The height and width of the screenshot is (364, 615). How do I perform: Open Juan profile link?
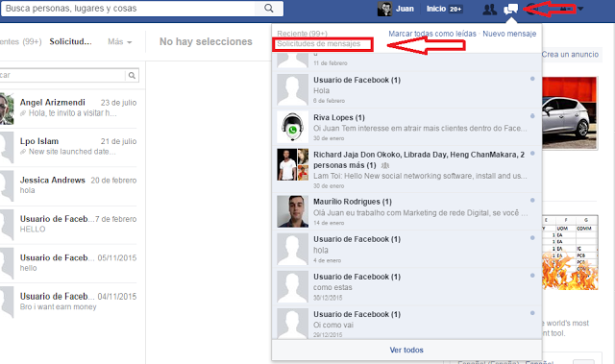[405, 9]
